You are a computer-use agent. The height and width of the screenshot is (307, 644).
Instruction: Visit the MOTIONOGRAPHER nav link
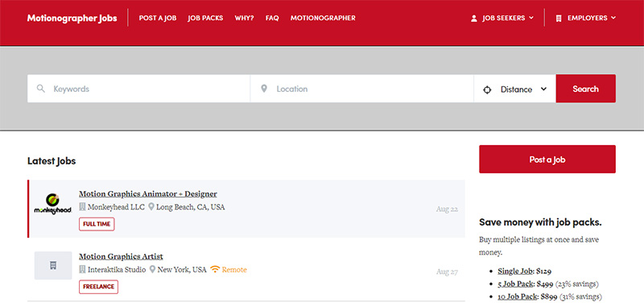pyautogui.click(x=323, y=18)
